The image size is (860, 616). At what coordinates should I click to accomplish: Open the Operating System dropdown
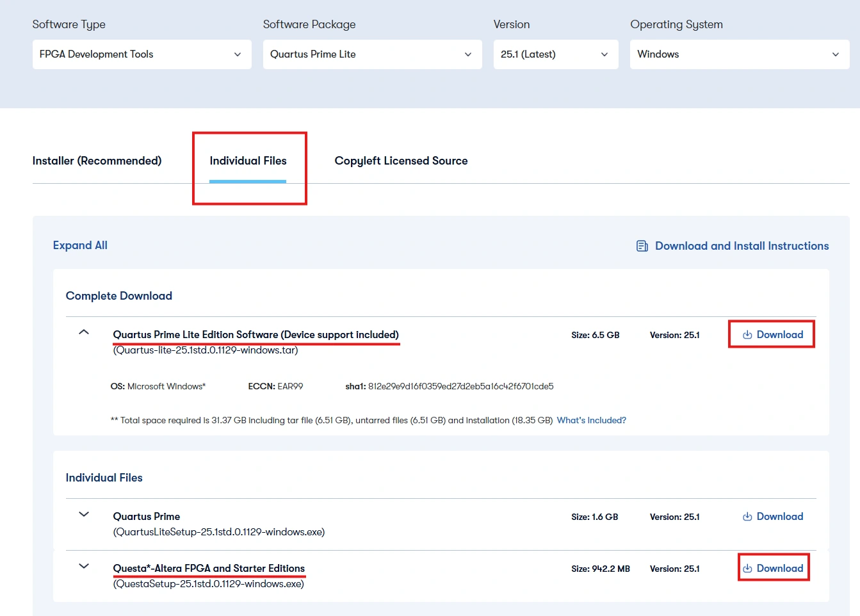(x=739, y=54)
